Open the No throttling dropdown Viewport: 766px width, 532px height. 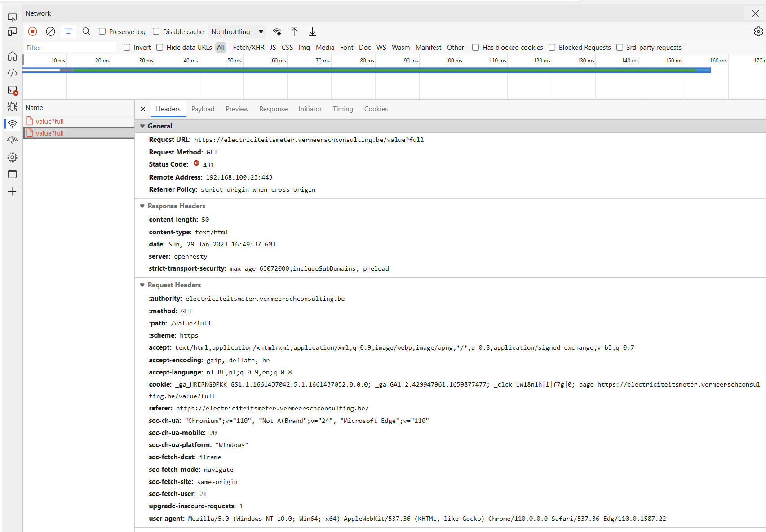click(236, 31)
